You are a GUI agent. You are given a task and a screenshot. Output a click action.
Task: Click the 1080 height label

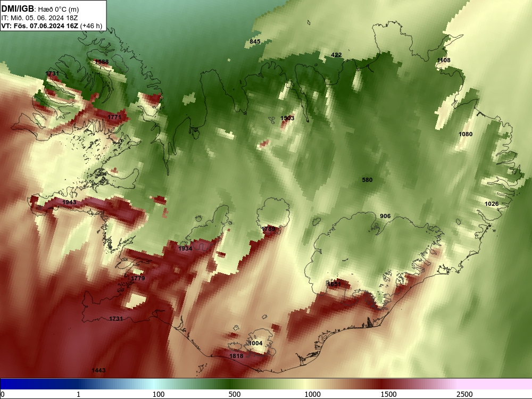tap(465, 134)
